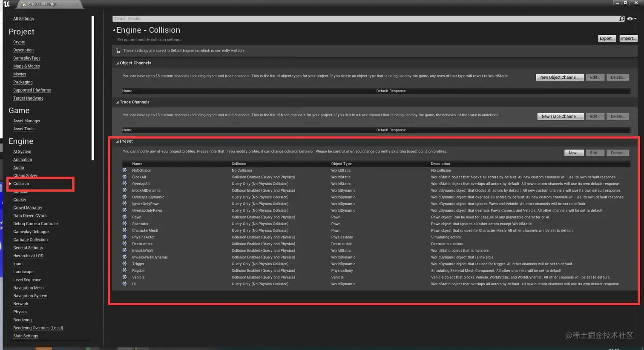Click the search magnifier icon
This screenshot has width=644, height=350.
tap(622, 19)
